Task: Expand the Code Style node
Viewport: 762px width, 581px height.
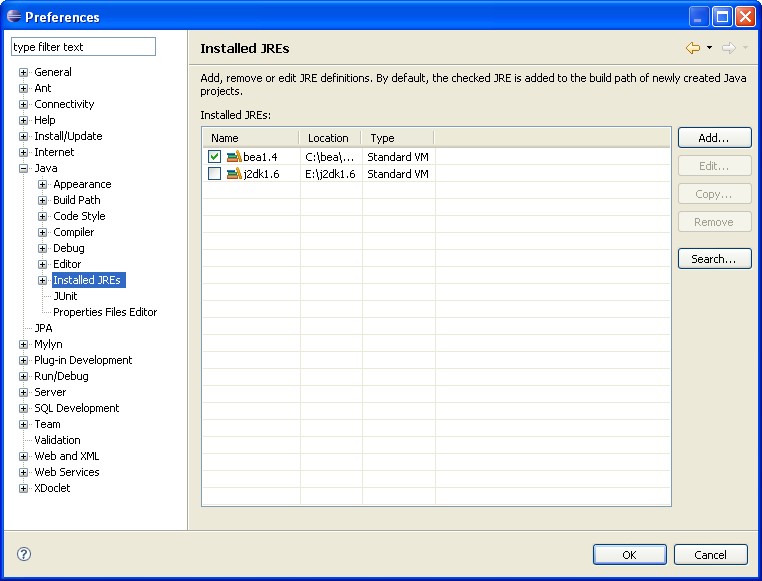Action: point(43,216)
